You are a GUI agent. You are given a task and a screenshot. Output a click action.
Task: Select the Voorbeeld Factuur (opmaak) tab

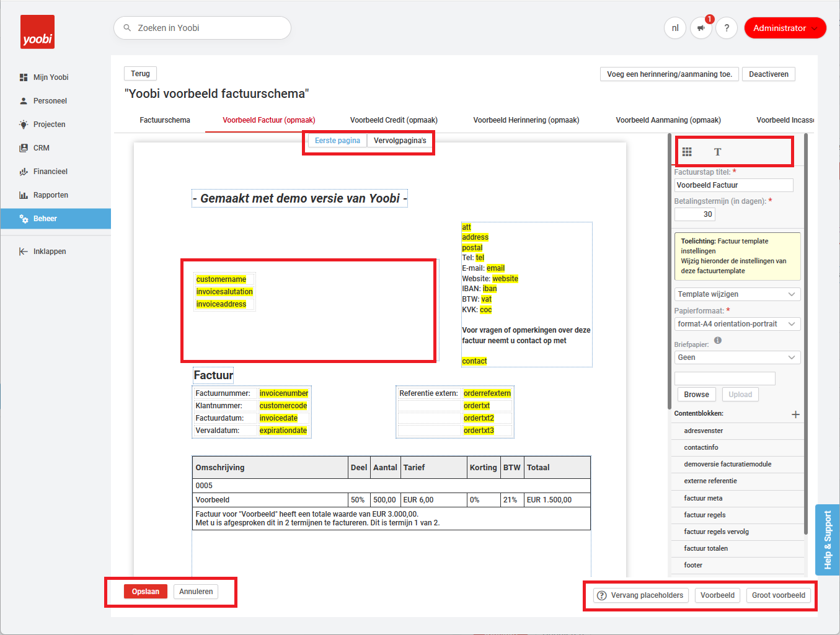269,120
